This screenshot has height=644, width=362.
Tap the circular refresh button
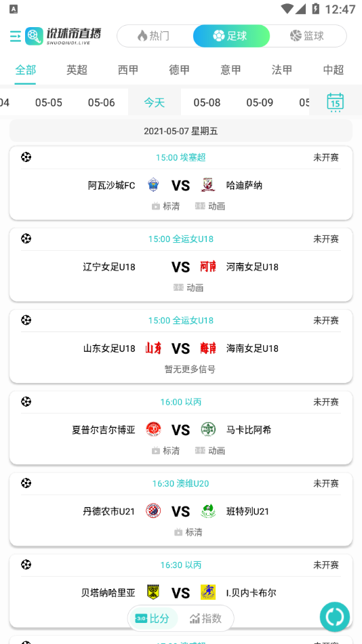[335, 617]
